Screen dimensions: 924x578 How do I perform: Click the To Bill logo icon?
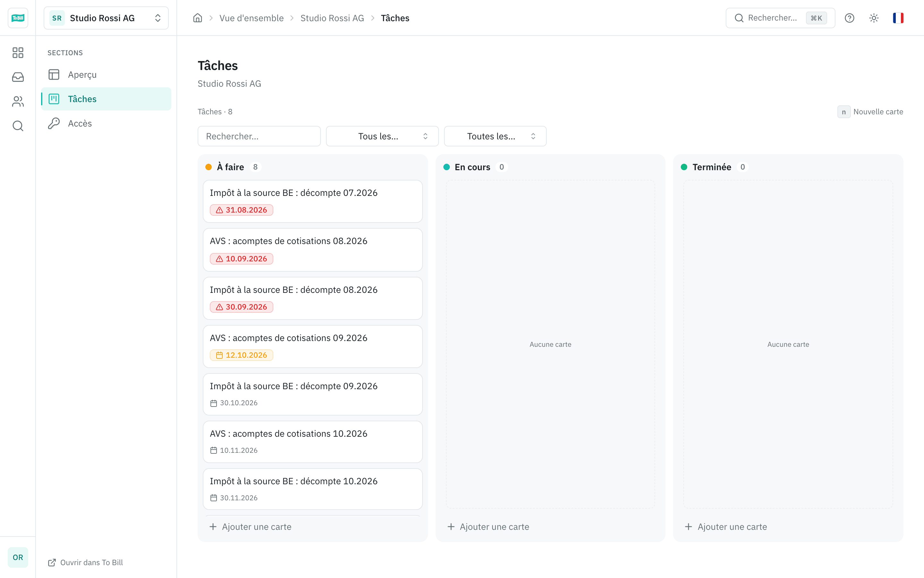[18, 18]
